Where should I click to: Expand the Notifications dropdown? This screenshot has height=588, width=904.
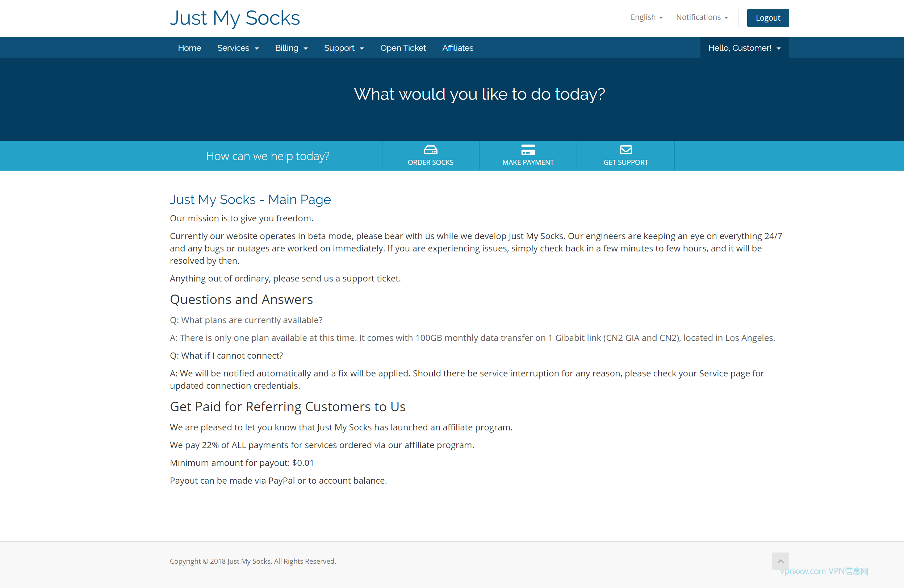click(702, 17)
